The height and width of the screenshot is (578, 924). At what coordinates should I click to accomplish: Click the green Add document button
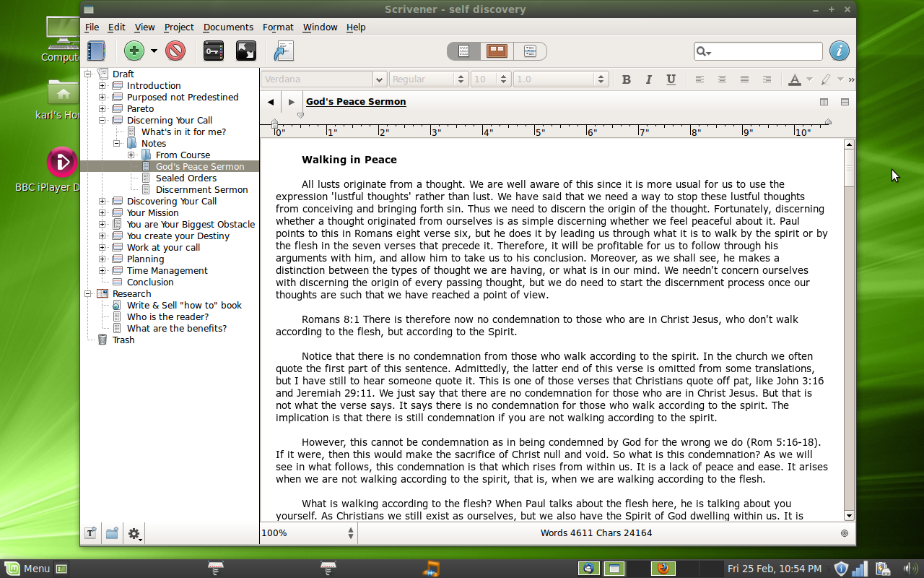[x=134, y=51]
